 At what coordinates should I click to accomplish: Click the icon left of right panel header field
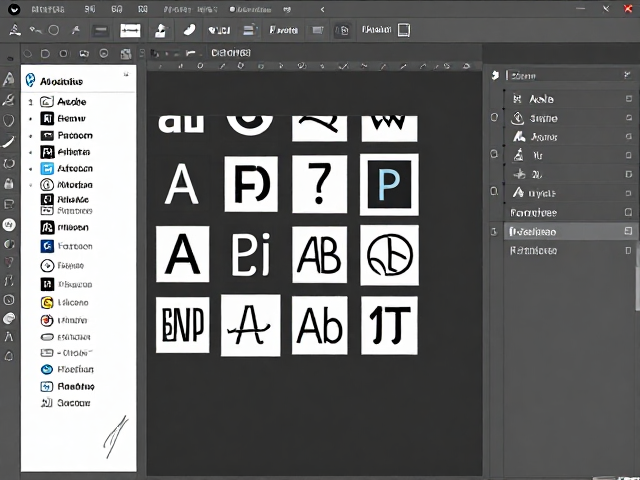495,75
